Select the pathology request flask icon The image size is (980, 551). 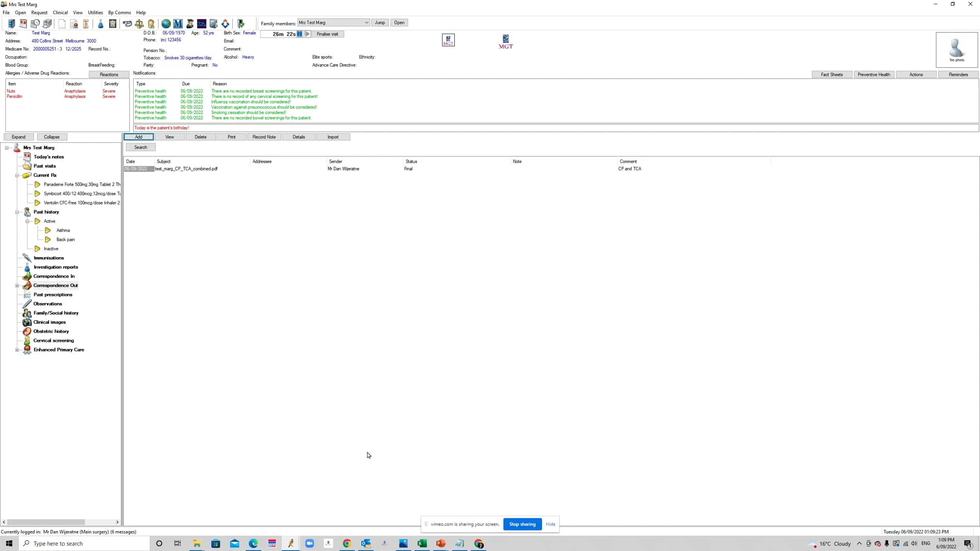pos(101,23)
